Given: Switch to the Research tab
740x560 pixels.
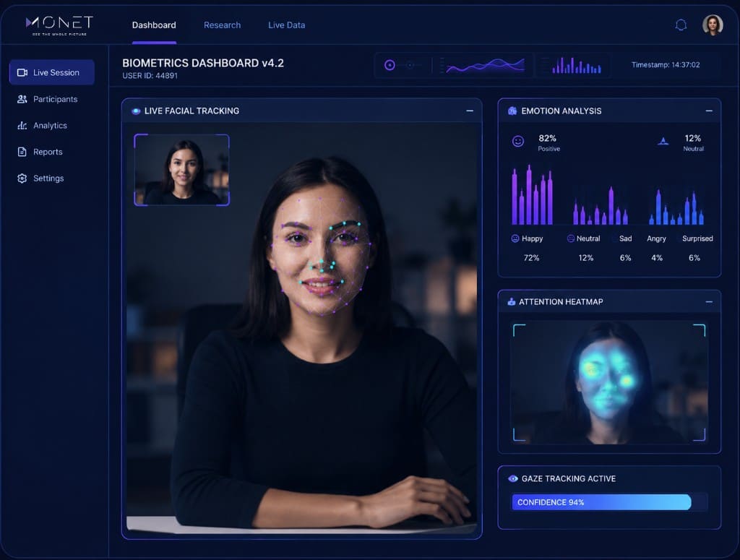Looking at the screenshot, I should (223, 25).
